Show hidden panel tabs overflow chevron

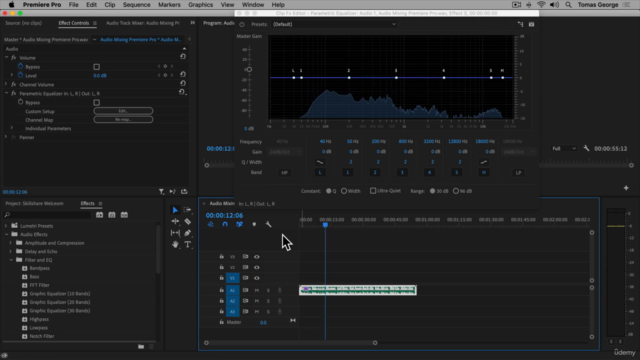pyautogui.click(x=193, y=23)
